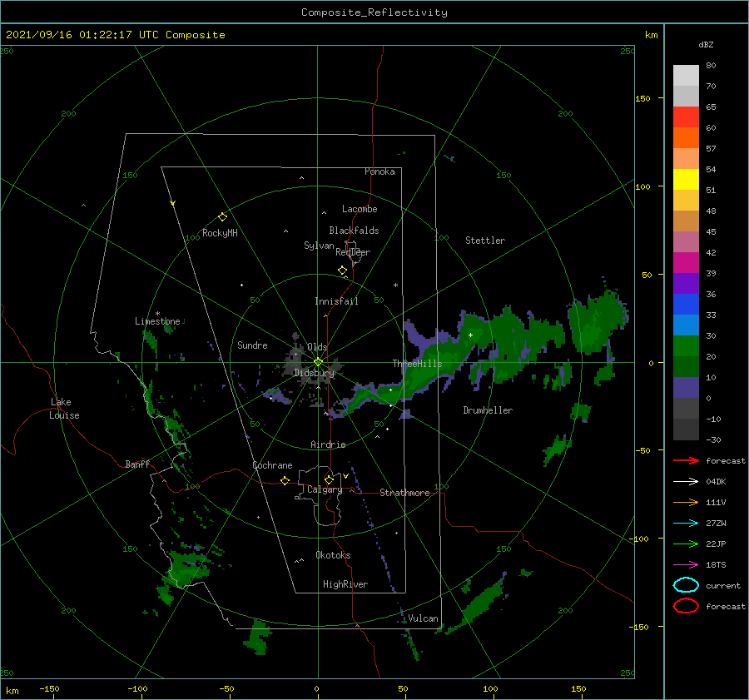This screenshot has height=700, width=749.
Task: Select the Banff label
Action: [x=137, y=464]
